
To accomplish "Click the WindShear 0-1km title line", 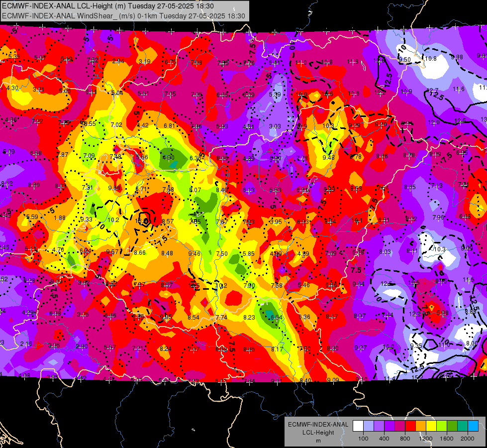I will 123,16.
